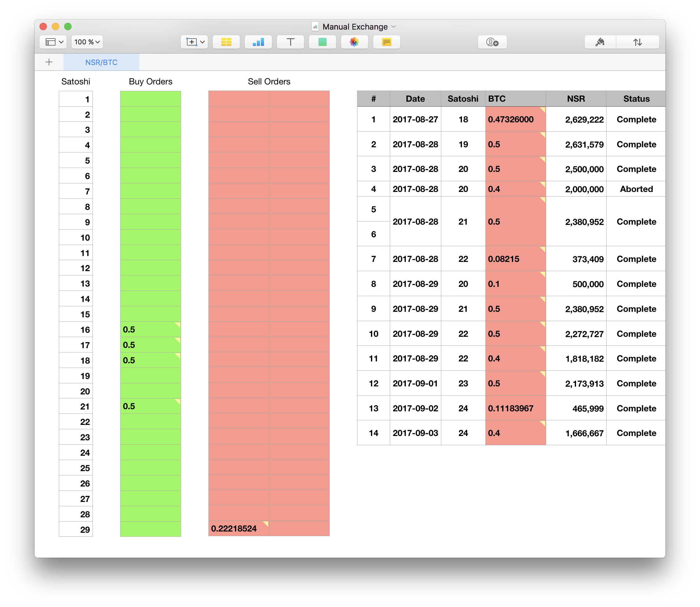The width and height of the screenshot is (700, 607).
Task: Insert a Text box
Action: [290, 42]
